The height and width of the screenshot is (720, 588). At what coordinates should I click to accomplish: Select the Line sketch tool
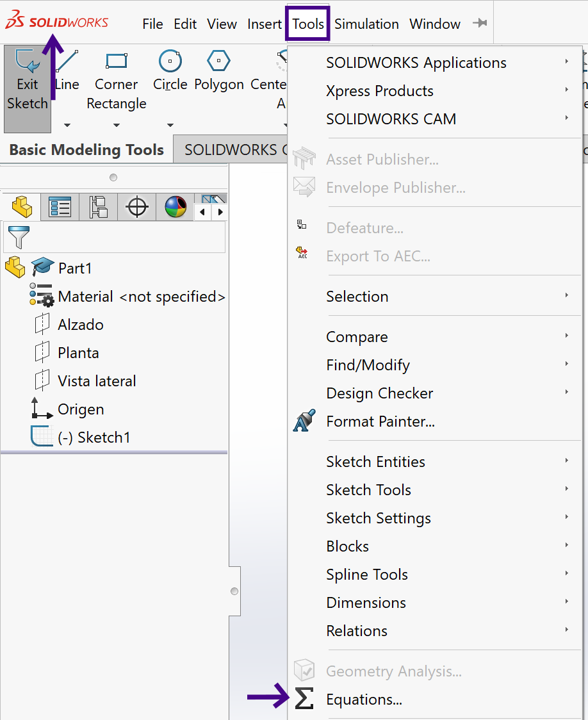click(67, 70)
